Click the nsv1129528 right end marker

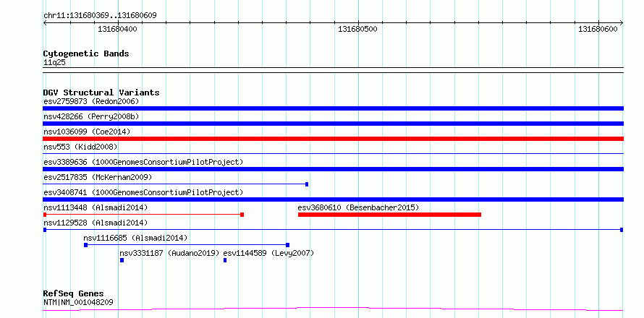(x=622, y=230)
